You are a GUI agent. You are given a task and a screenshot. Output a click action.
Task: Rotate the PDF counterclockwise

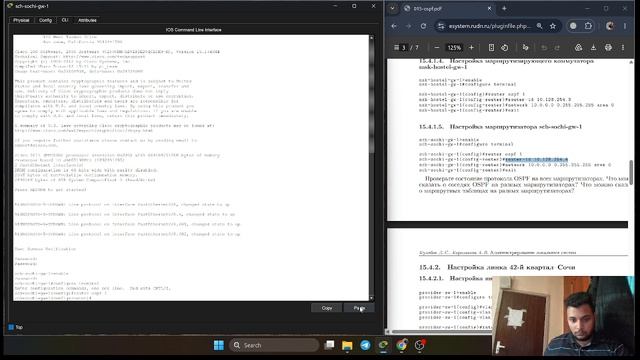[505, 48]
